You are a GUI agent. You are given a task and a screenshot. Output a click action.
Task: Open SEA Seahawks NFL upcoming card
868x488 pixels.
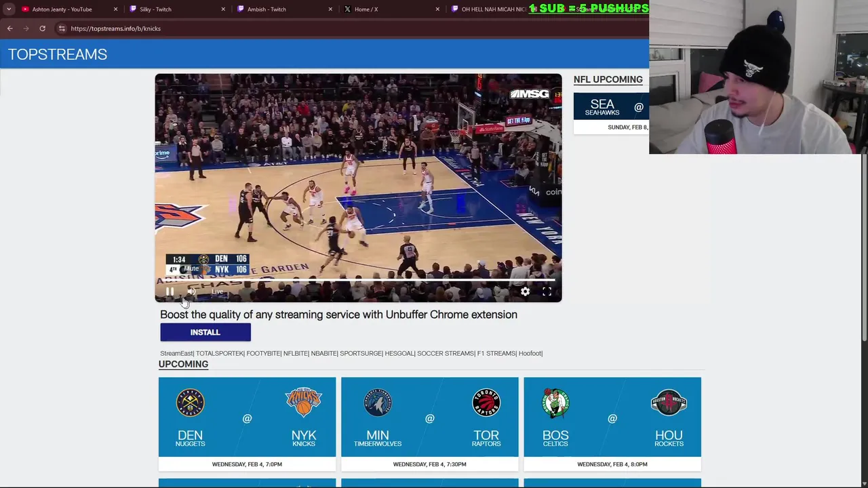(611, 113)
